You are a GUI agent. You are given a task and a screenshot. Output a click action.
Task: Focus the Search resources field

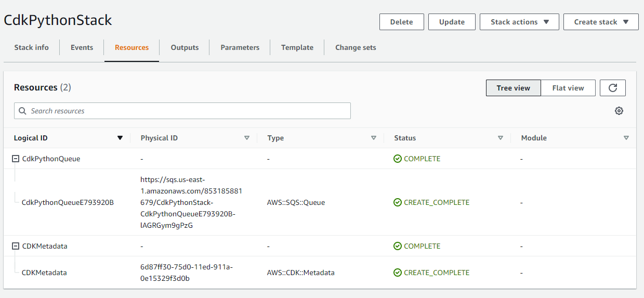pos(187,111)
